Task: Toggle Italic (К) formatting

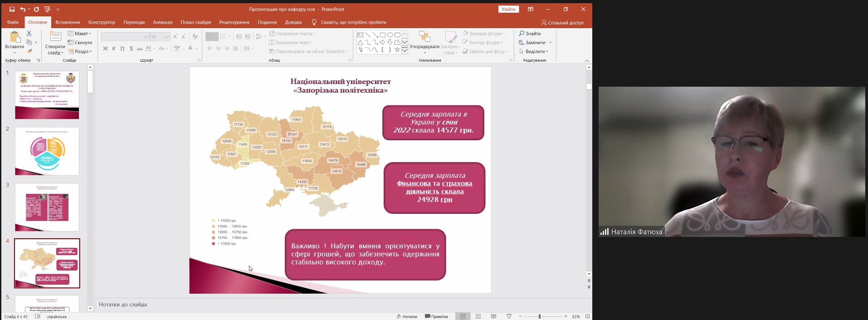Action: pyautogui.click(x=114, y=49)
